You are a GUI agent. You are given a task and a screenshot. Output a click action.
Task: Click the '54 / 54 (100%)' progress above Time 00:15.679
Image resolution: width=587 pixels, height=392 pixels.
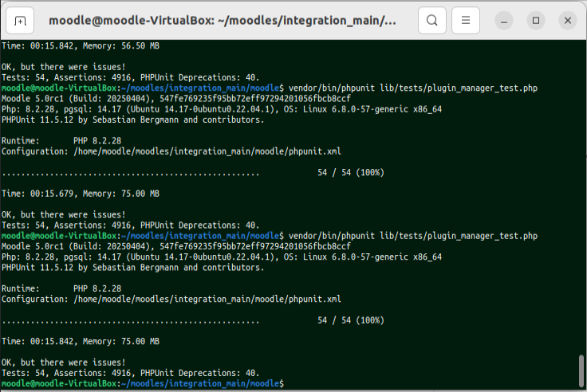pos(351,173)
